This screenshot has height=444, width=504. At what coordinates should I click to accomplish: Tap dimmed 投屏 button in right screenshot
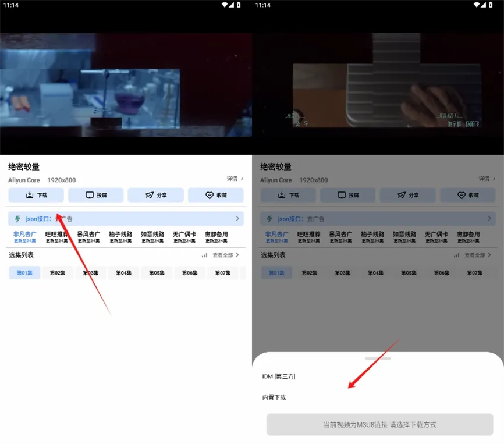(348, 195)
